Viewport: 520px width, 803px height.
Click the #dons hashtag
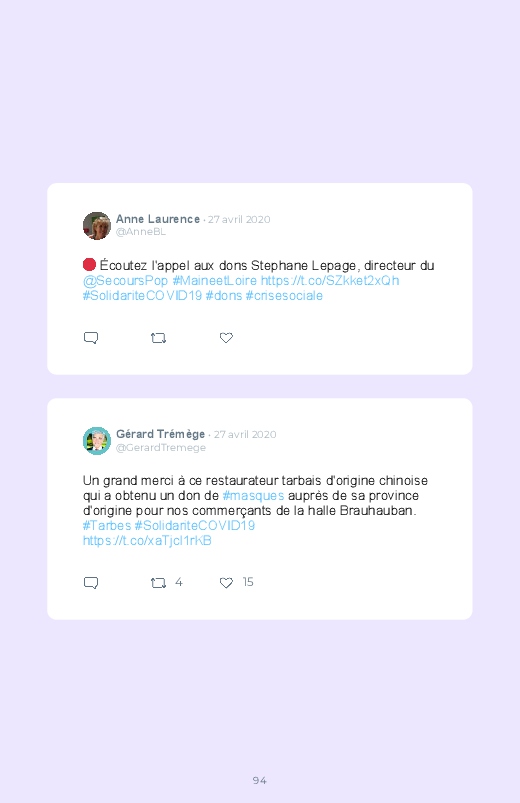tap(224, 295)
